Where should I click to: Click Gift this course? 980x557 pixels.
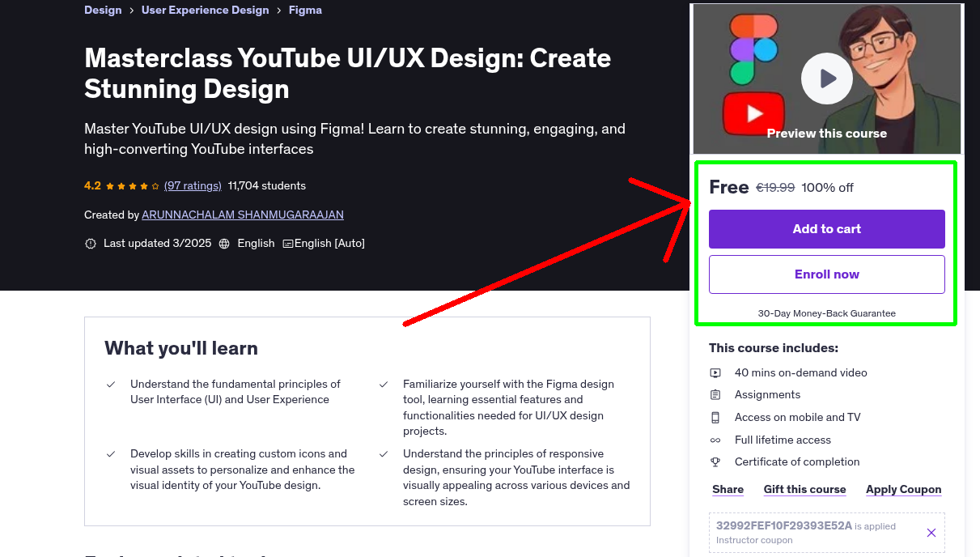click(x=805, y=490)
